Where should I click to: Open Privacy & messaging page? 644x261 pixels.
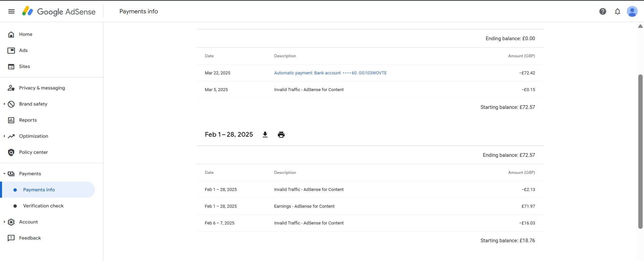click(x=42, y=88)
